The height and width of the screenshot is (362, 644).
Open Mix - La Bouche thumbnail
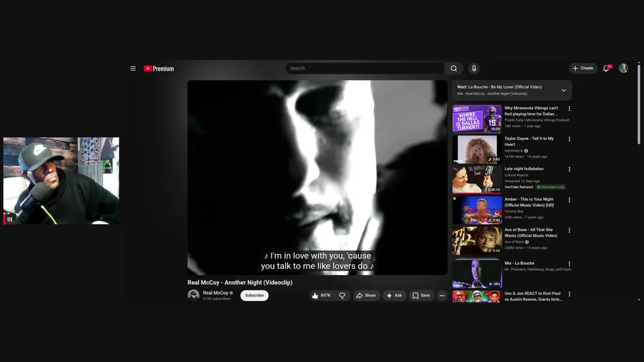pyautogui.click(x=477, y=274)
